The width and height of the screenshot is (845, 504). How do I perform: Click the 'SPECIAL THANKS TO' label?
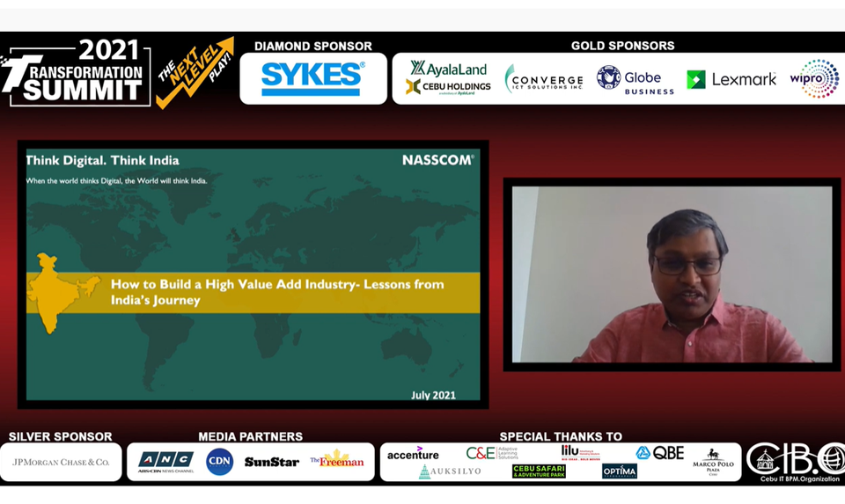pos(561,436)
